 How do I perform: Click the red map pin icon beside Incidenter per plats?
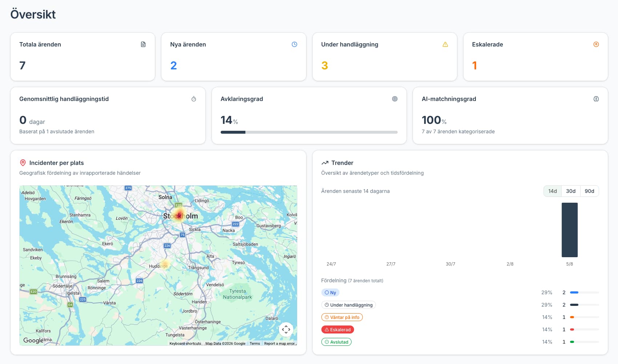tap(23, 163)
